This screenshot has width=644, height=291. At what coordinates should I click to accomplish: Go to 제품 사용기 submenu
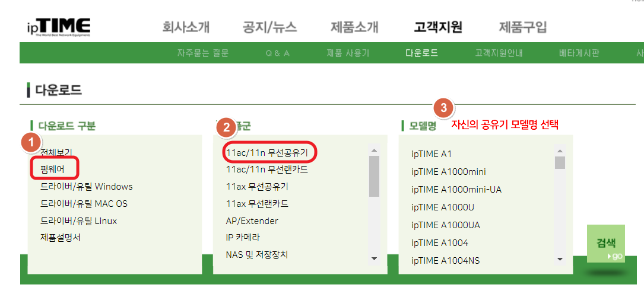click(x=348, y=53)
